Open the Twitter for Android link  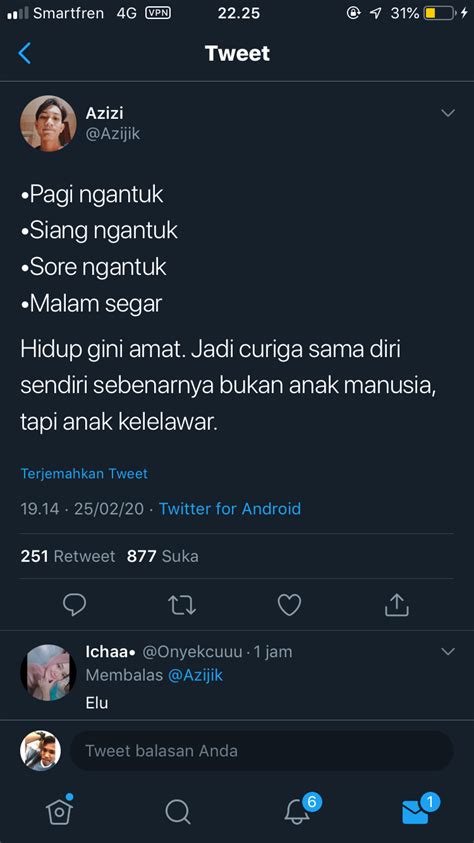coord(230,509)
